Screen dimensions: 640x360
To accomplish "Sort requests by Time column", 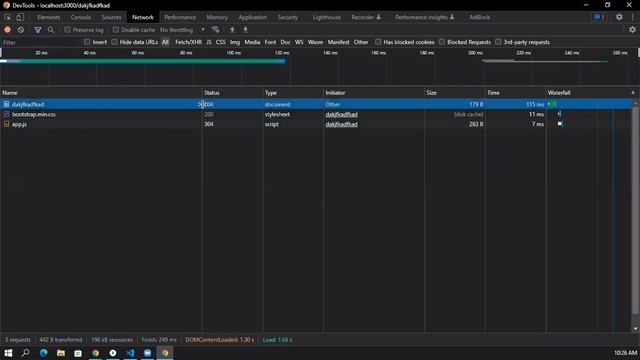I will click(516, 93).
